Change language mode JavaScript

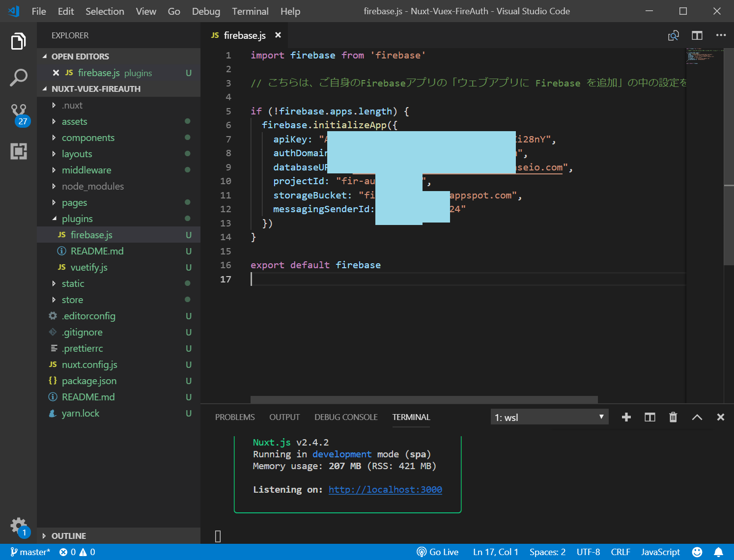[660, 552]
